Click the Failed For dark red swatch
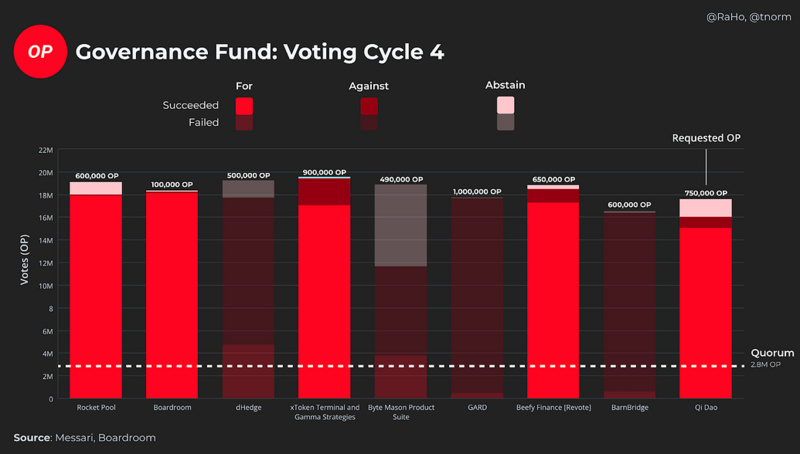 click(244, 123)
